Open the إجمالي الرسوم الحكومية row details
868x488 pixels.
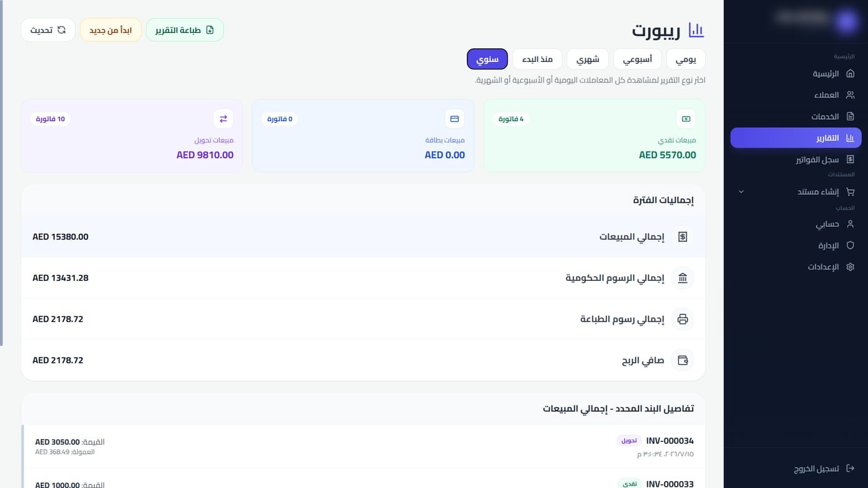363,278
